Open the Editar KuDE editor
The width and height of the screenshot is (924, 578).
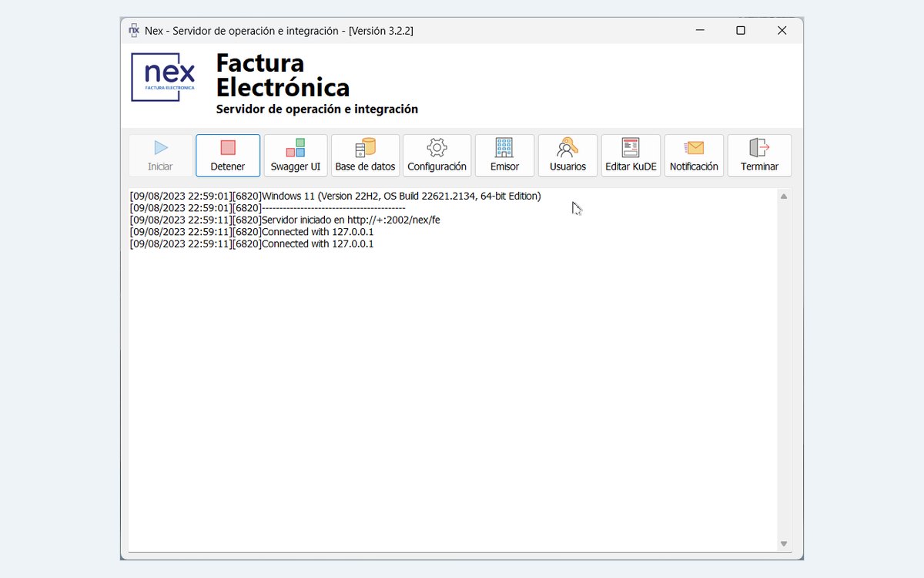click(631, 156)
